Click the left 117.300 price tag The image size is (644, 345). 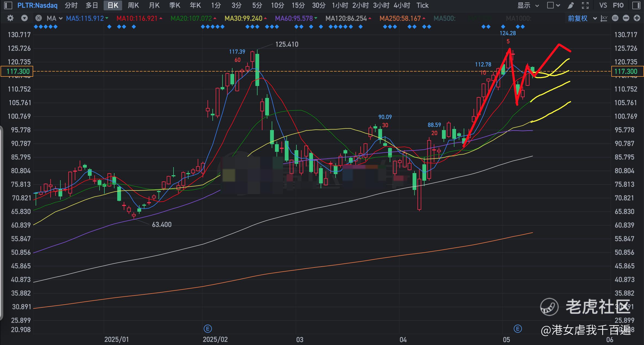pyautogui.click(x=17, y=71)
